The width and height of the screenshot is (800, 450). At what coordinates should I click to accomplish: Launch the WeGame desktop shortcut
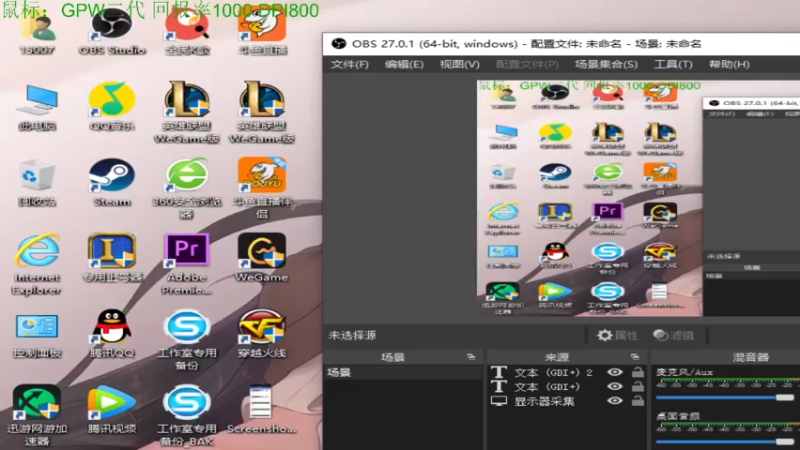coord(262,258)
